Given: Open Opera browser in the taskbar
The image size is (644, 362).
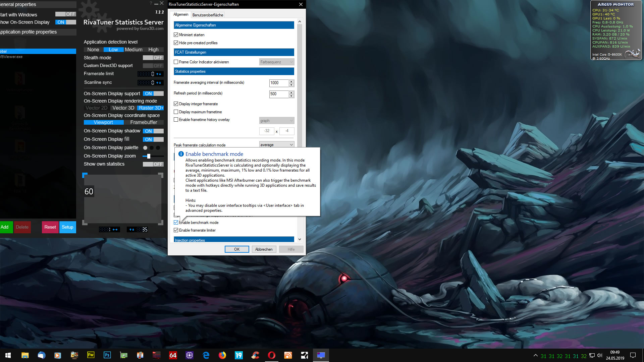Looking at the screenshot, I should tap(272, 355).
